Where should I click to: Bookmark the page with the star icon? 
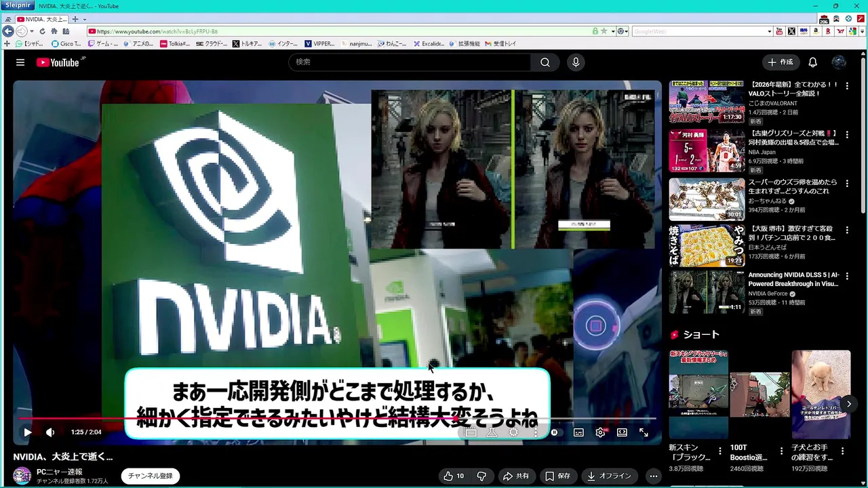(604, 31)
